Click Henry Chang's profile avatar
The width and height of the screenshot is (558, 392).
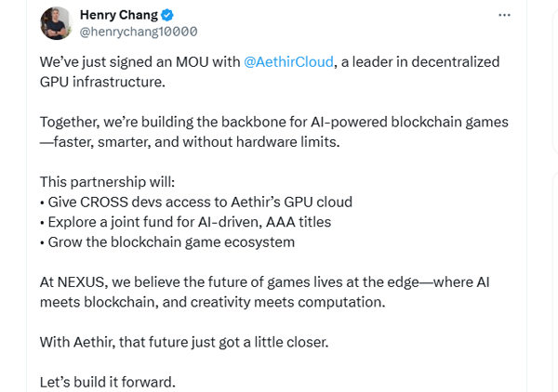tap(57, 23)
